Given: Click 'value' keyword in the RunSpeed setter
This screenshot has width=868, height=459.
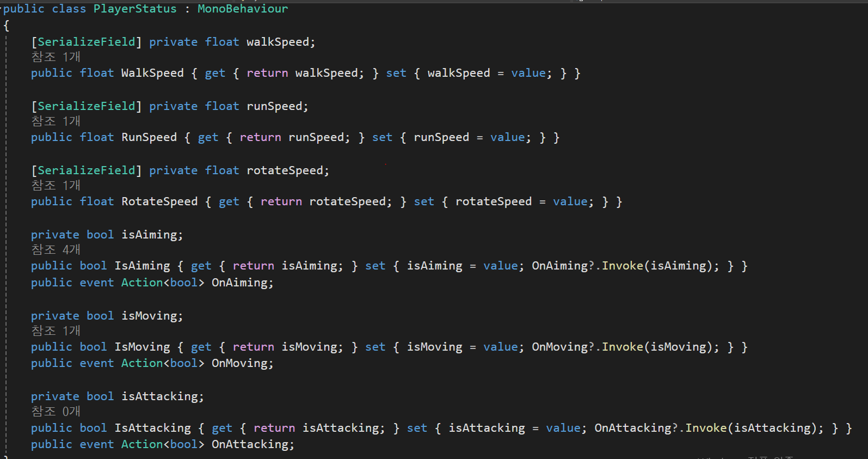Looking at the screenshot, I should (507, 137).
